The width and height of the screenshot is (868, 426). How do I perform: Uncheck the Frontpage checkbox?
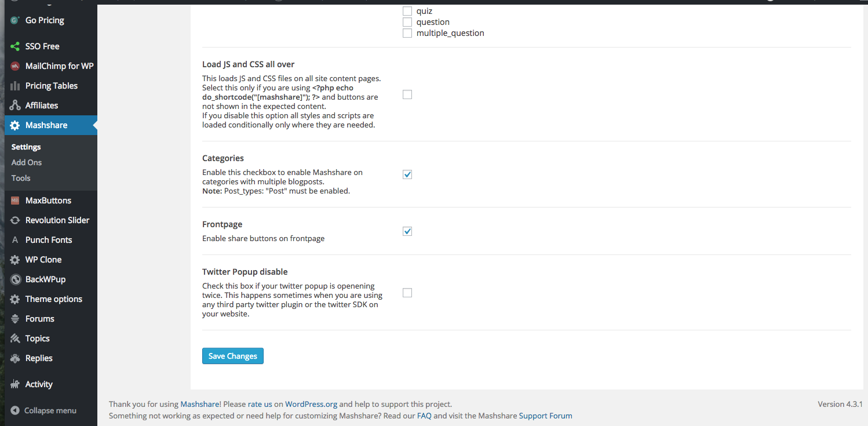coord(407,231)
